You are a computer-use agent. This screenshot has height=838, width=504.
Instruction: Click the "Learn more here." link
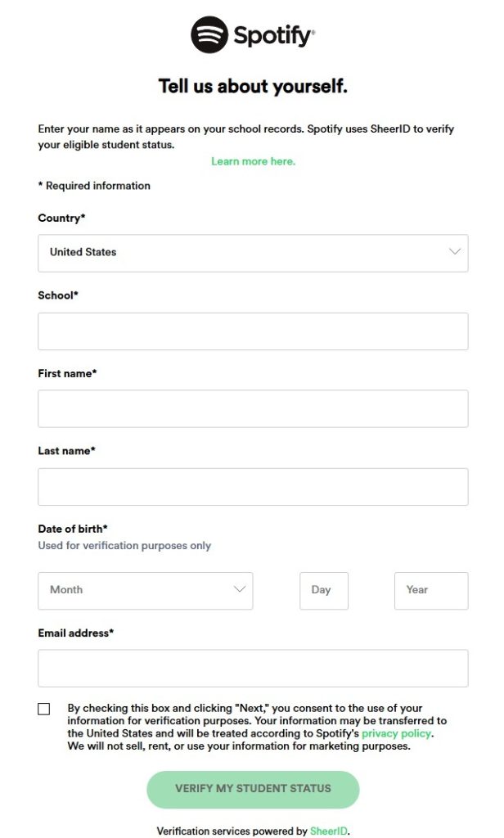253,161
